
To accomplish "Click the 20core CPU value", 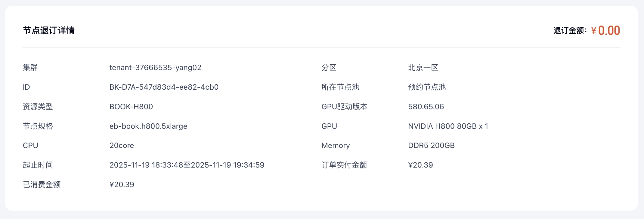I will point(122,145).
